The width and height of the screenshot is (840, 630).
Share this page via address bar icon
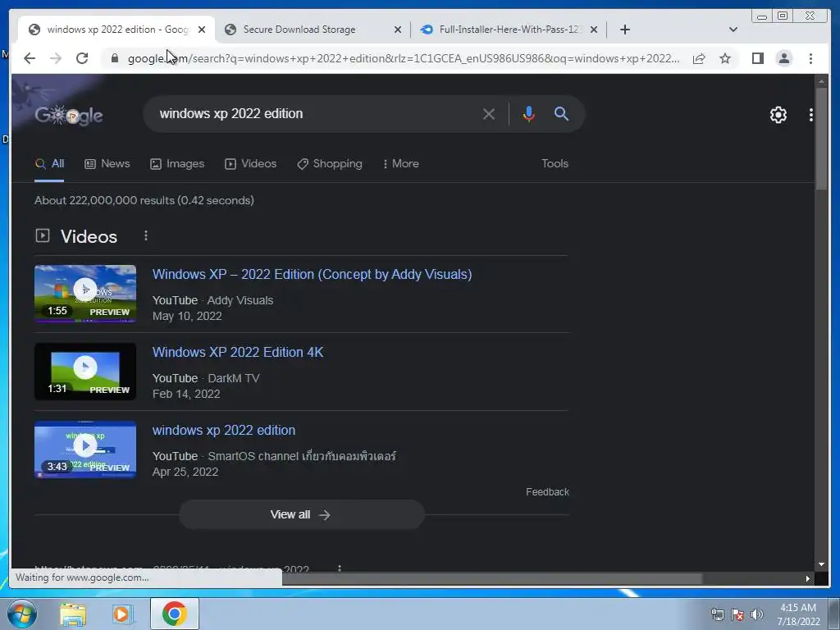(699, 58)
